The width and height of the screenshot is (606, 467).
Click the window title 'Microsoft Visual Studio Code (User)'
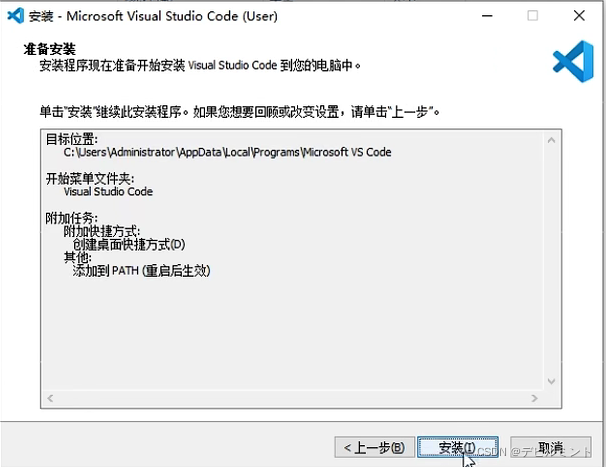pyautogui.click(x=172, y=16)
